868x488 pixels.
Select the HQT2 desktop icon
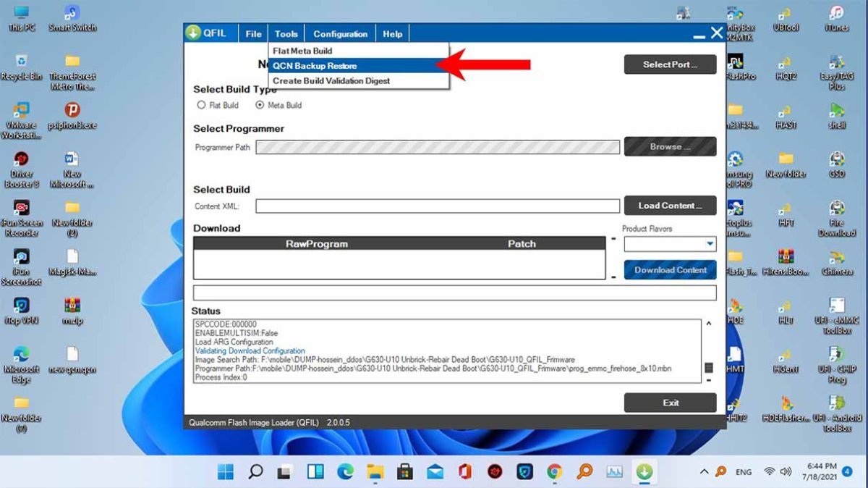(786, 67)
